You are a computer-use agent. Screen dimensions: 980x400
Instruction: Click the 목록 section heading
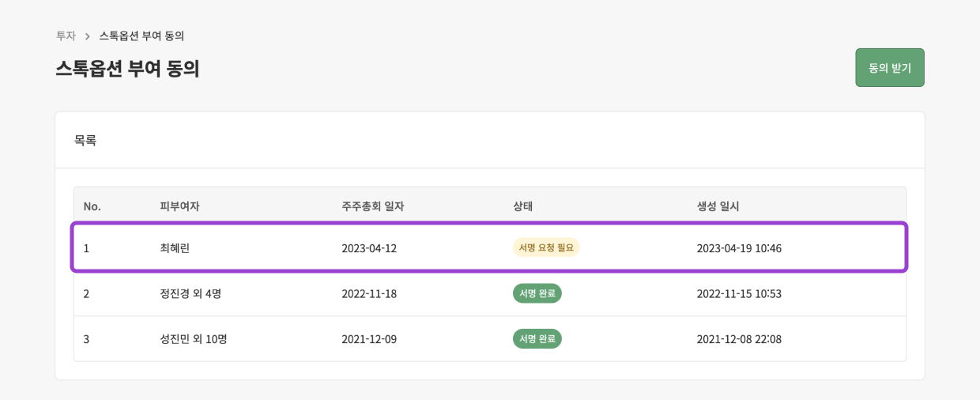click(85, 141)
